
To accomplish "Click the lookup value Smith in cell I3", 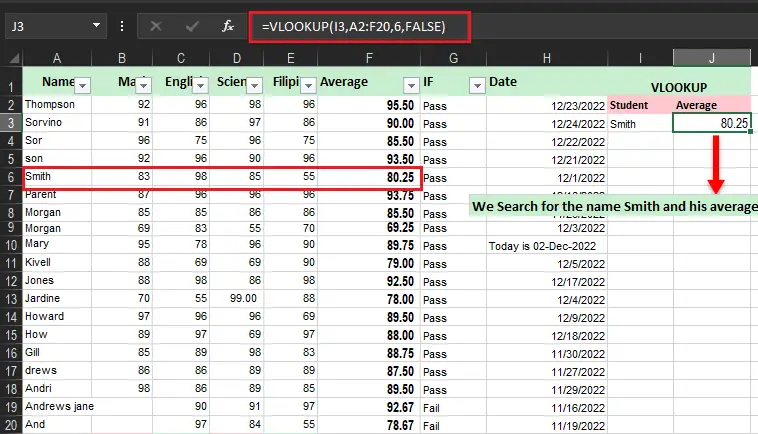I will 640,124.
